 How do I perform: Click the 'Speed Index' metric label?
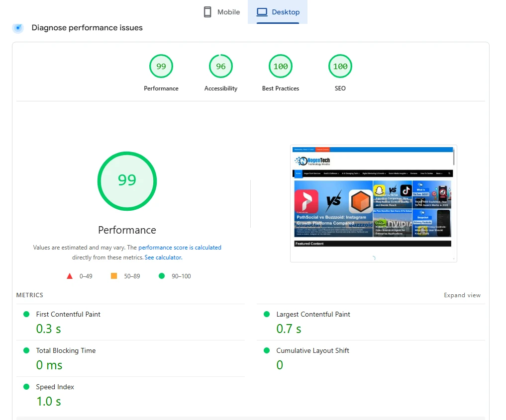point(55,387)
